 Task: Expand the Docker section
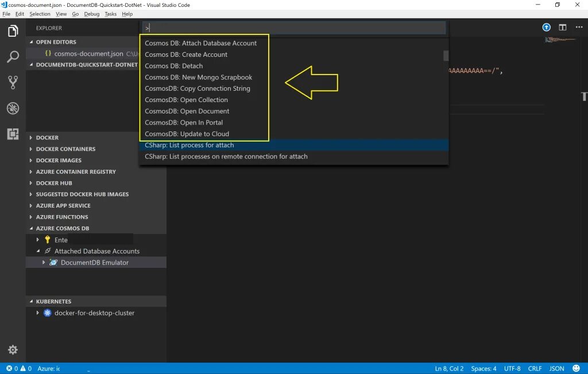[31, 138]
